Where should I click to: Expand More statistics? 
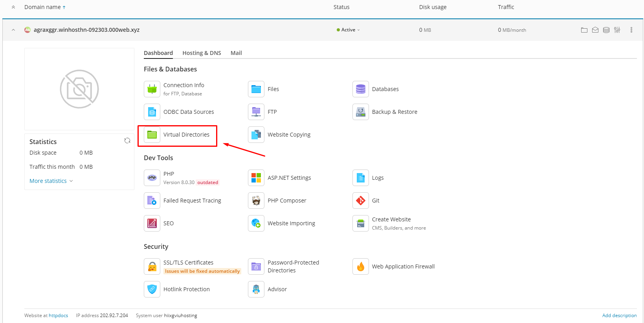click(51, 181)
